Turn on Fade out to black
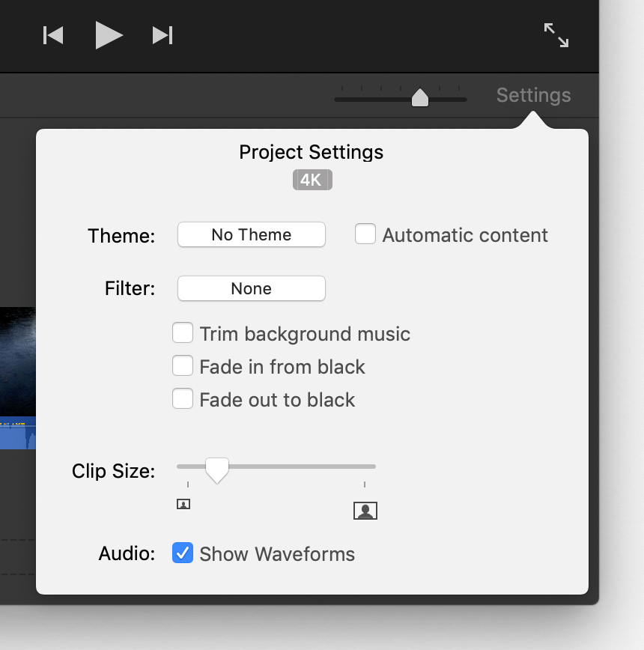644x650 pixels. click(183, 399)
